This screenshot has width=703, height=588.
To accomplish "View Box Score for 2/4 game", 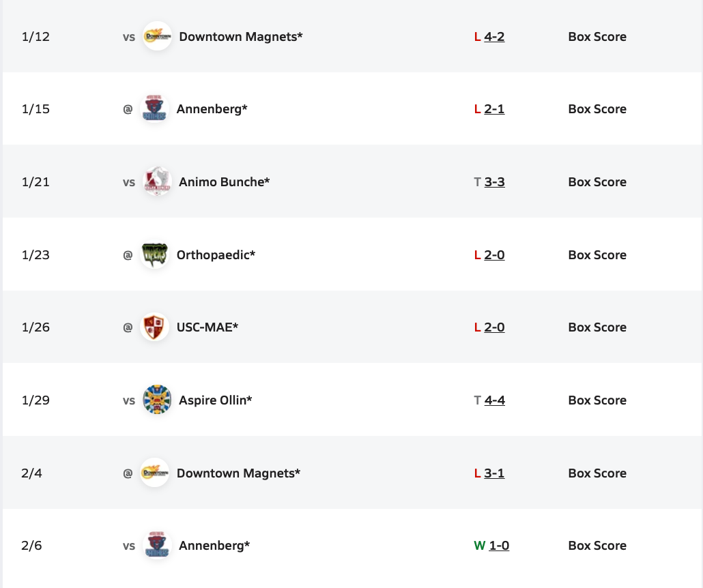I will point(597,473).
